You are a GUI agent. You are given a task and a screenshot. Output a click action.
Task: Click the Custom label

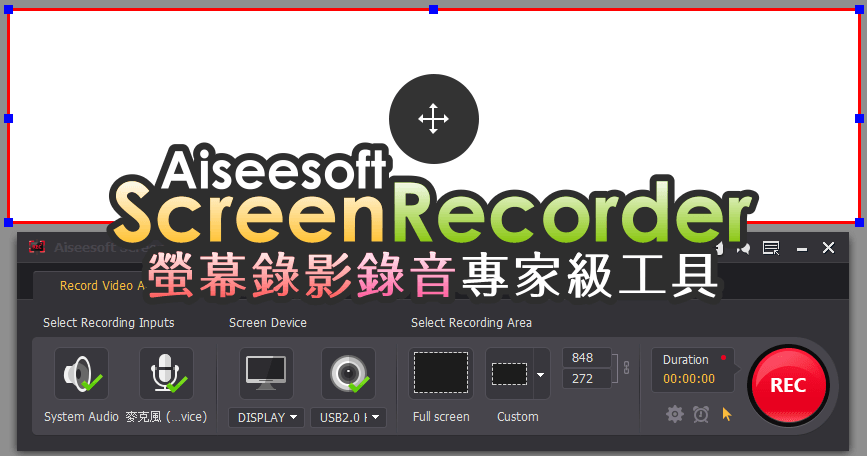518,417
